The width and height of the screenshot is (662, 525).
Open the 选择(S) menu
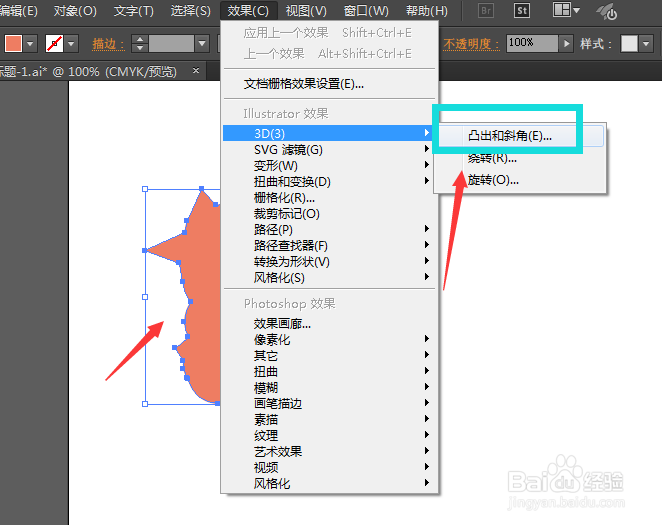[191, 11]
